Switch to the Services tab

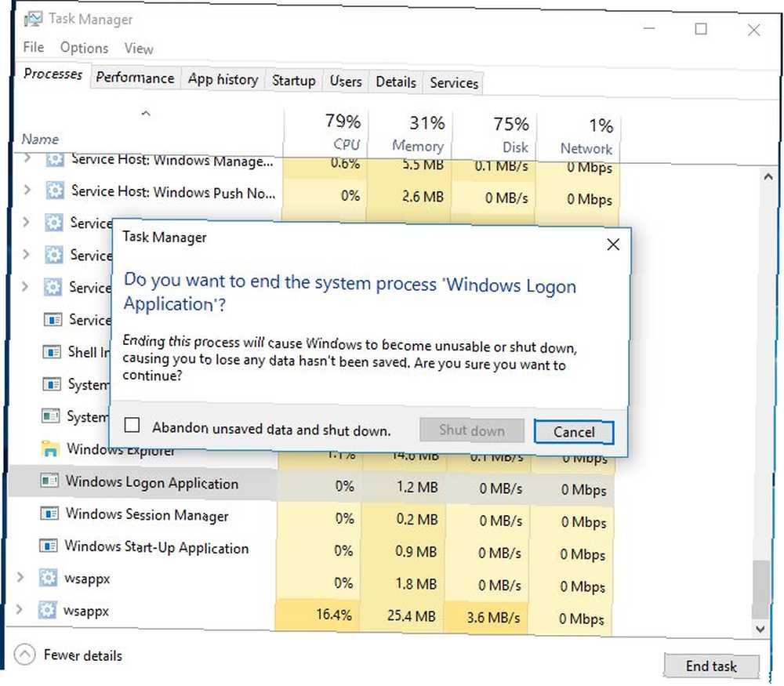[454, 83]
